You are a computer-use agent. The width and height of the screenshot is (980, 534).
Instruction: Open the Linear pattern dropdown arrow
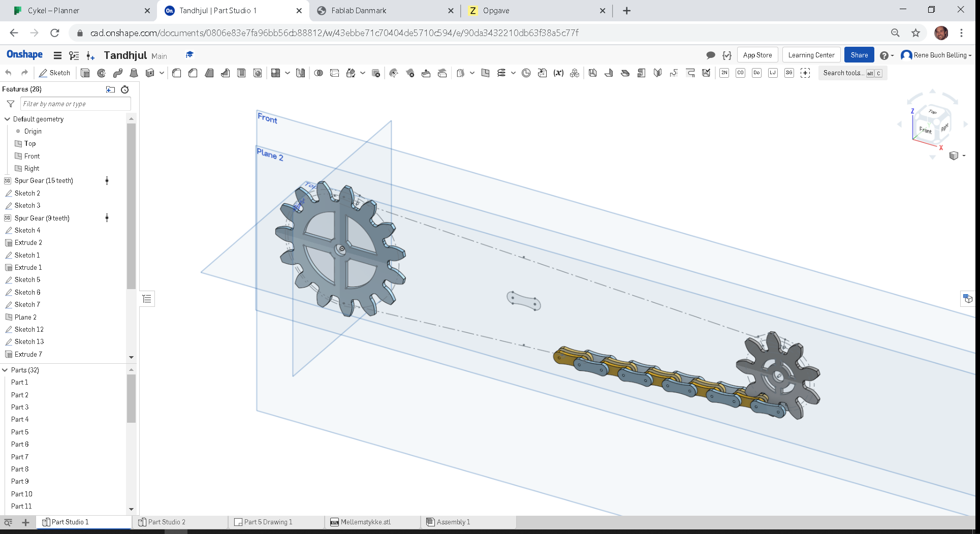pyautogui.click(x=288, y=73)
